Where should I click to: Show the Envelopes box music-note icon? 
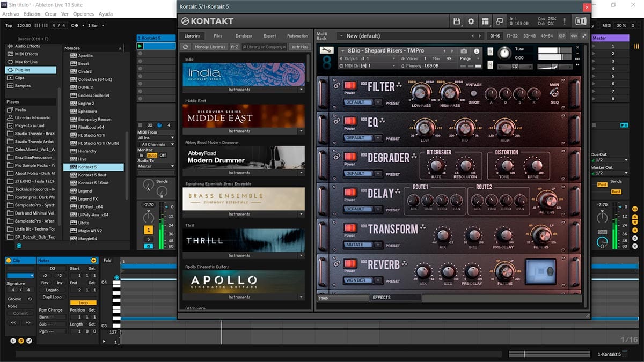pos(21,341)
